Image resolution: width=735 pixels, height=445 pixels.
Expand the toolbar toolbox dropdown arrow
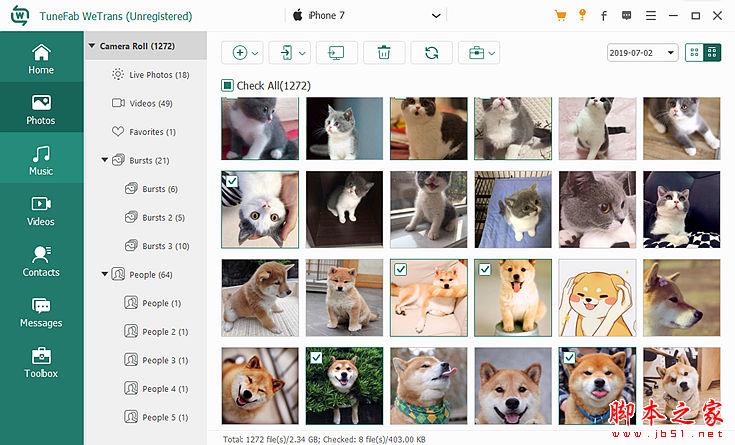pyautogui.click(x=492, y=53)
